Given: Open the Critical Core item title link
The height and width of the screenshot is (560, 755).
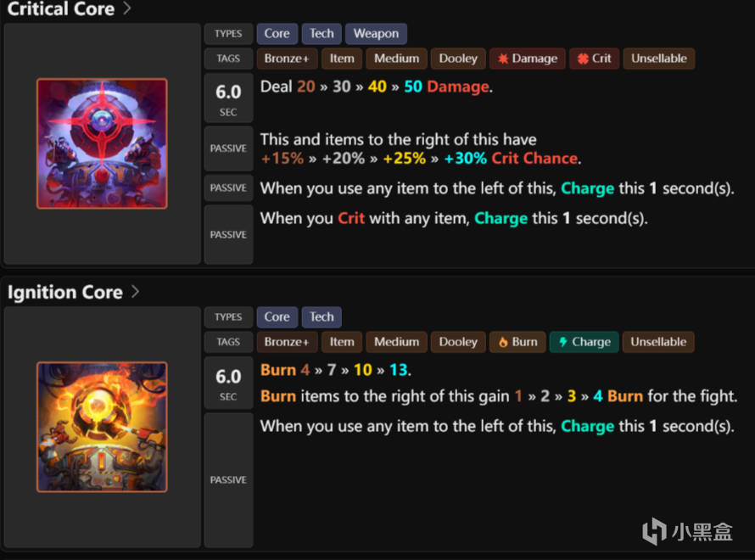Looking at the screenshot, I should point(61,8).
